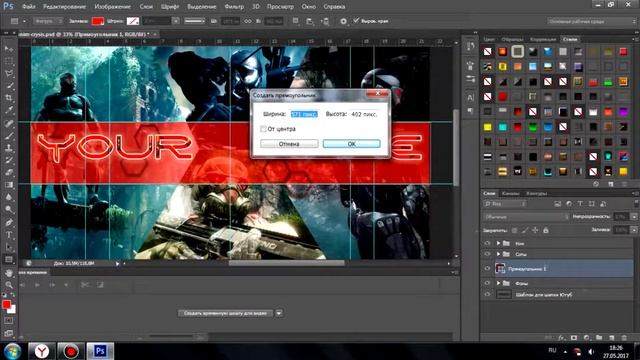Open the Файл menu
640x360 pixels.
tap(29, 7)
